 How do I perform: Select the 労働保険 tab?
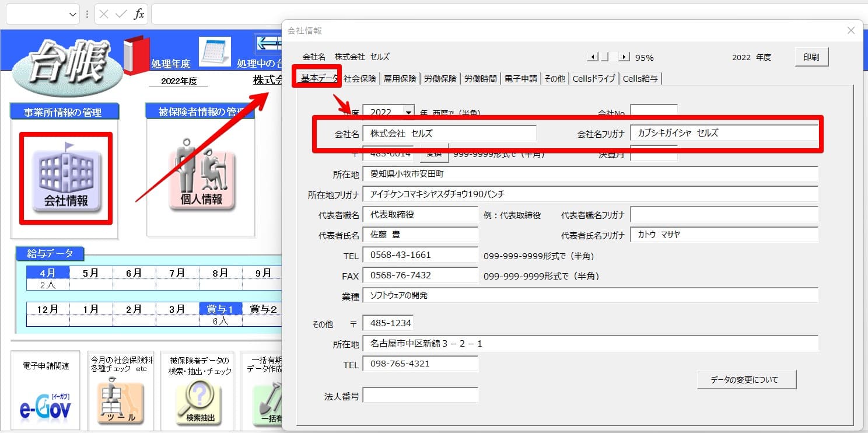click(440, 79)
